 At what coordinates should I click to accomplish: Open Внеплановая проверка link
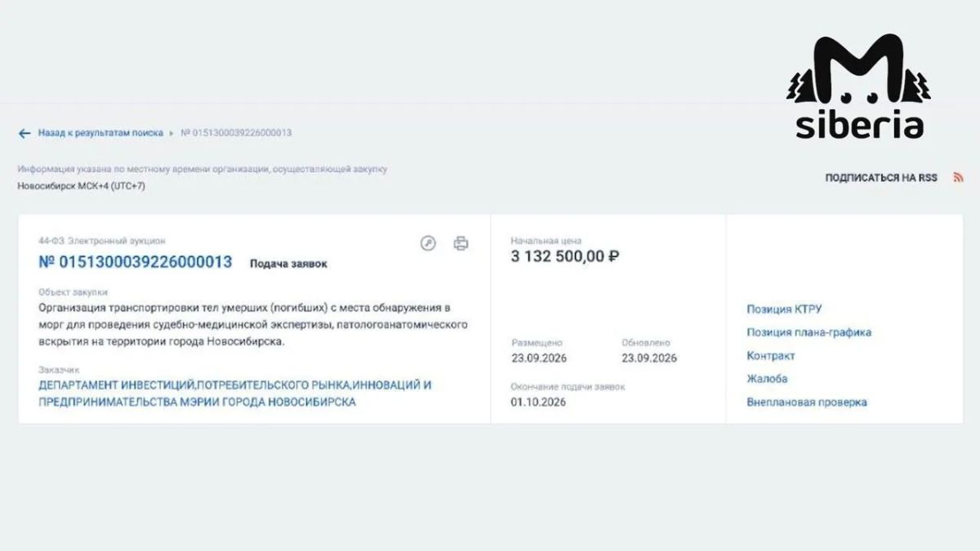[x=806, y=402]
